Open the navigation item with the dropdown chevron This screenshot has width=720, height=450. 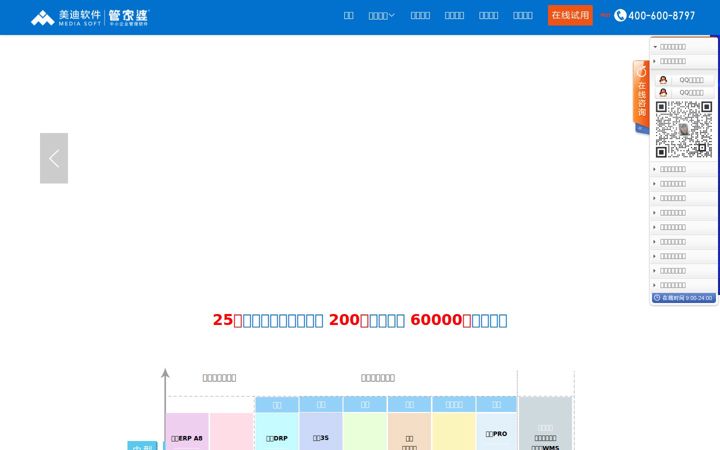(x=381, y=16)
